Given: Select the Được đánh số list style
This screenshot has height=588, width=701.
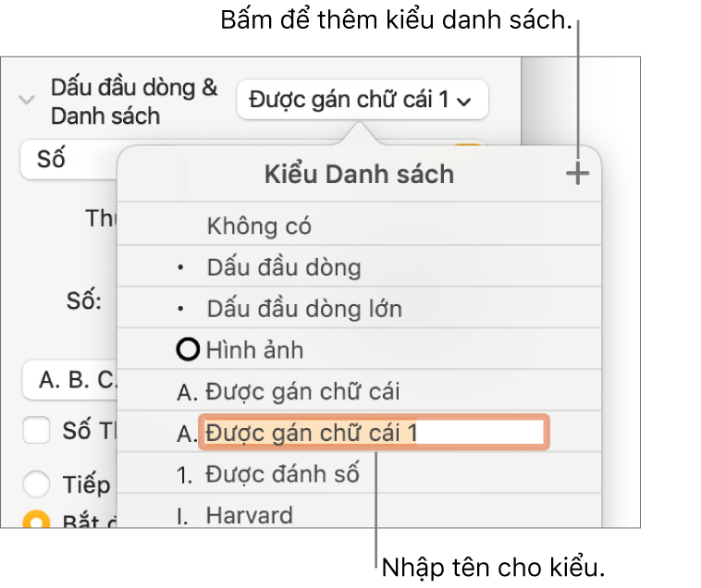Looking at the screenshot, I should [359, 473].
